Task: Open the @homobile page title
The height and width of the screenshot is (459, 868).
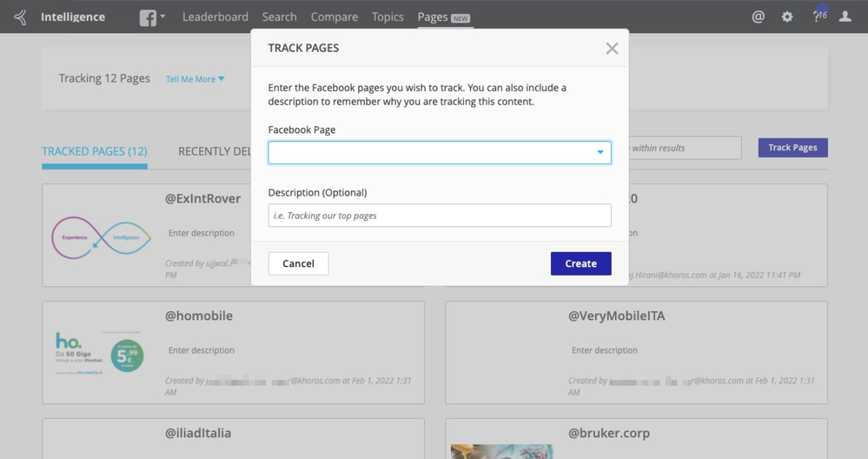Action: (199, 316)
